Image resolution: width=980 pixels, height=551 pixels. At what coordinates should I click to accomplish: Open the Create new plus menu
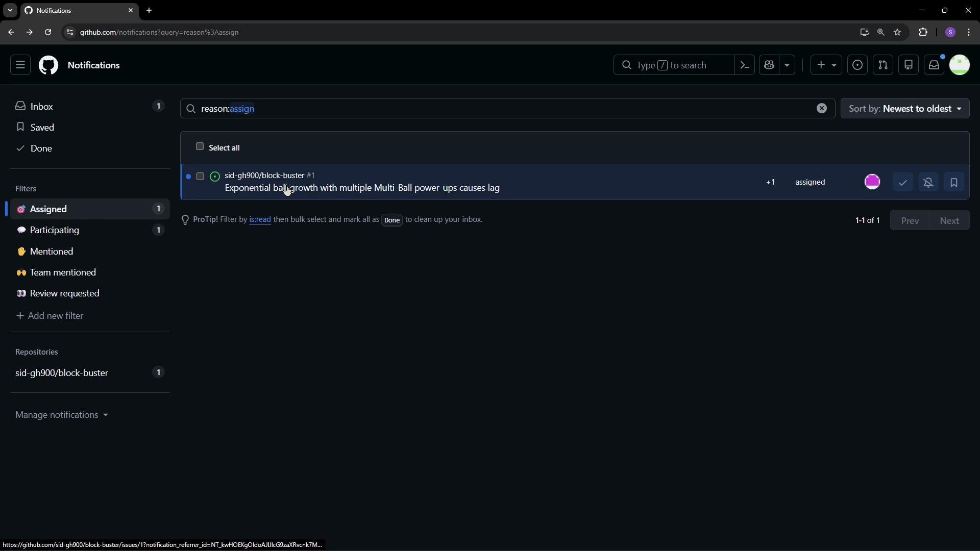coord(826,65)
